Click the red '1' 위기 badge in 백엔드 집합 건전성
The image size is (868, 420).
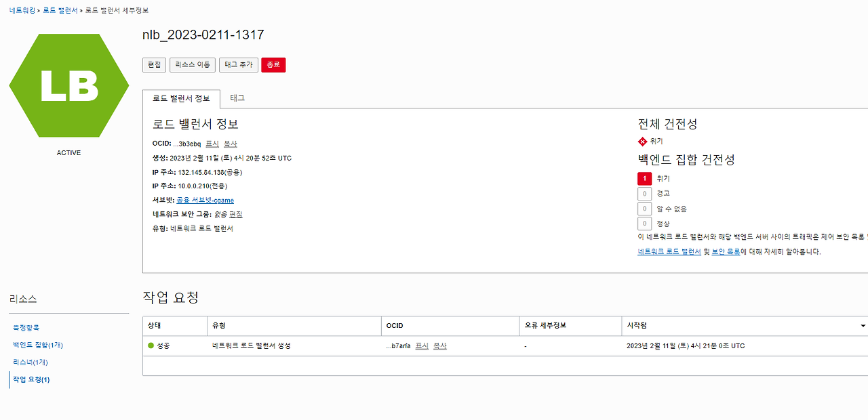644,178
